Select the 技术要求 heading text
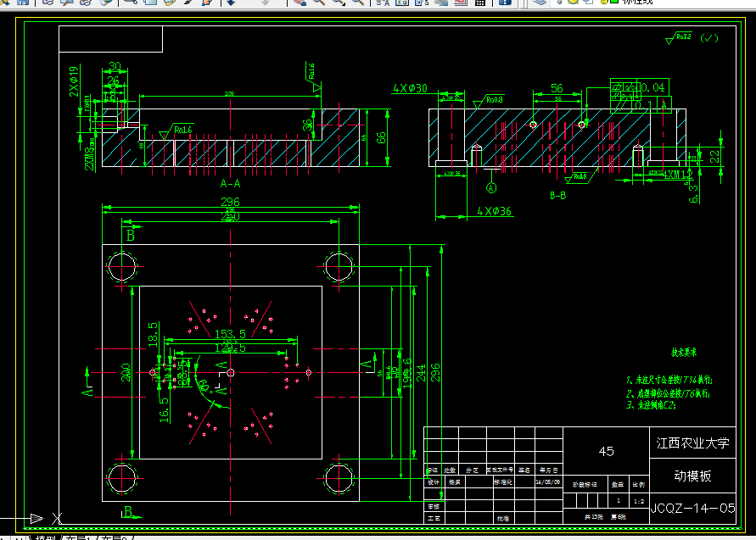This screenshot has width=756, height=540. (x=684, y=353)
